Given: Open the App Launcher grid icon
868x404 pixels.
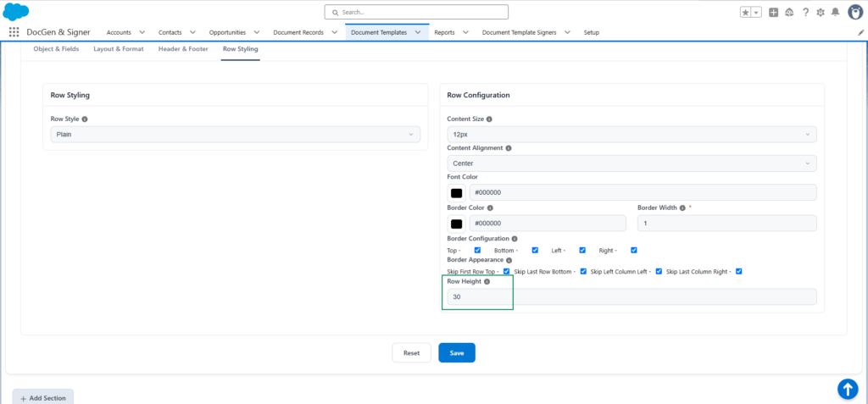Looking at the screenshot, I should tap(14, 32).
